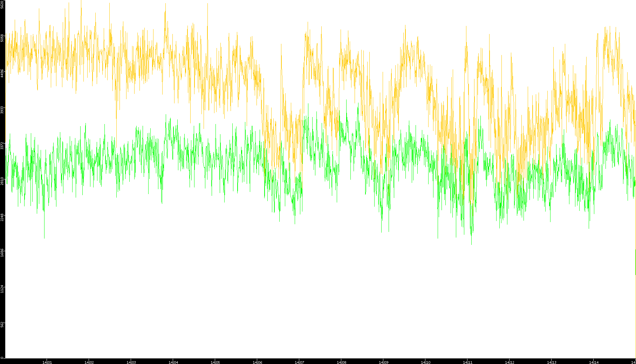
Task: Click the 5620 value on vertical axis
Action: [x=2, y=4]
